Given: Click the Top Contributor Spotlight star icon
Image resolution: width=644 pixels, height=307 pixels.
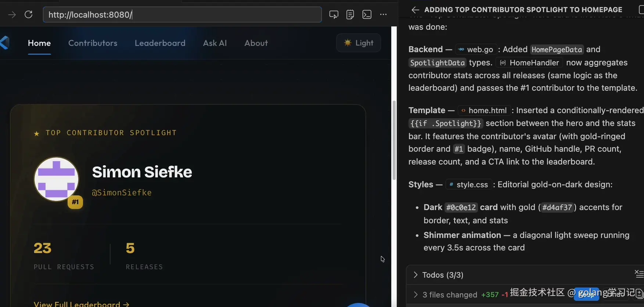Looking at the screenshot, I should click(37, 133).
